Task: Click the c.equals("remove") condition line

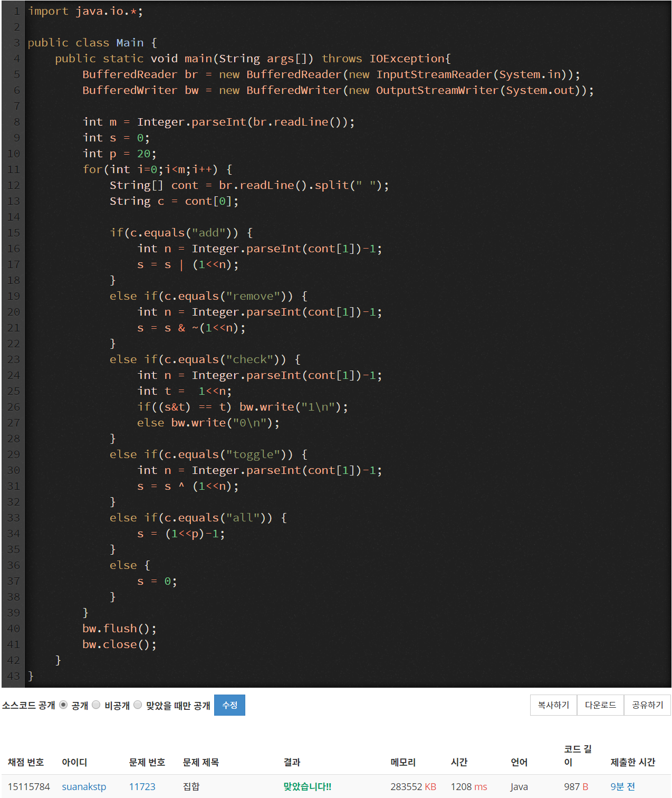Action: (x=208, y=296)
